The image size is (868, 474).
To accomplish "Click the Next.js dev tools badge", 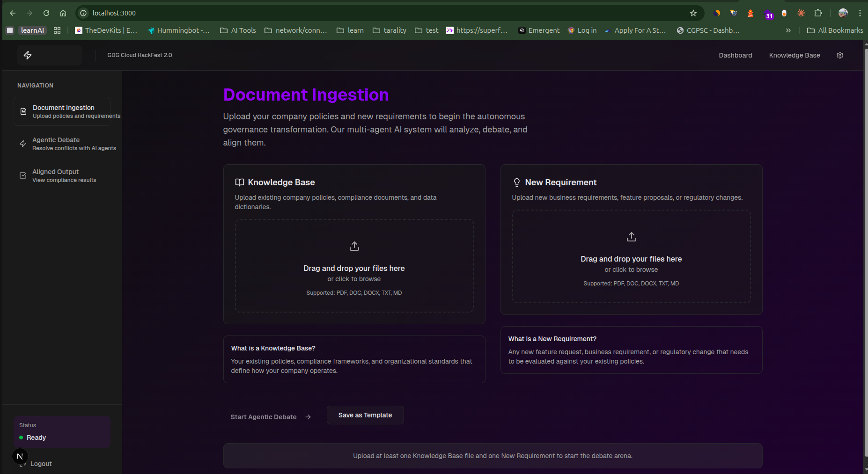I will (20, 456).
